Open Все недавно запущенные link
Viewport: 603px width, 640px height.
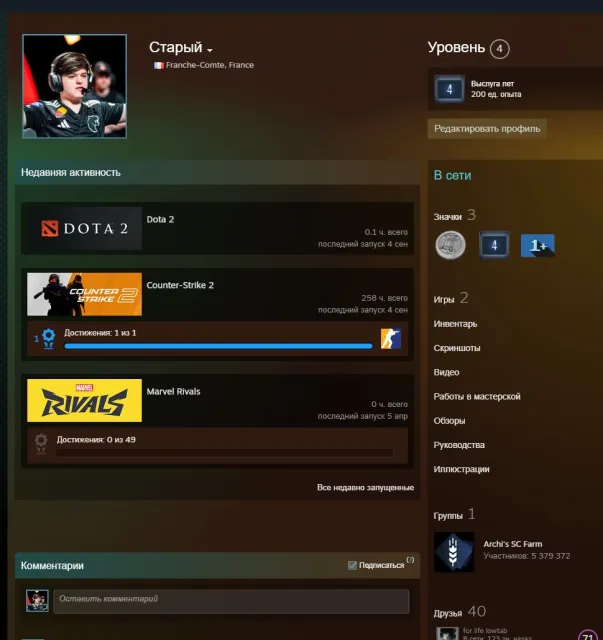click(x=365, y=487)
